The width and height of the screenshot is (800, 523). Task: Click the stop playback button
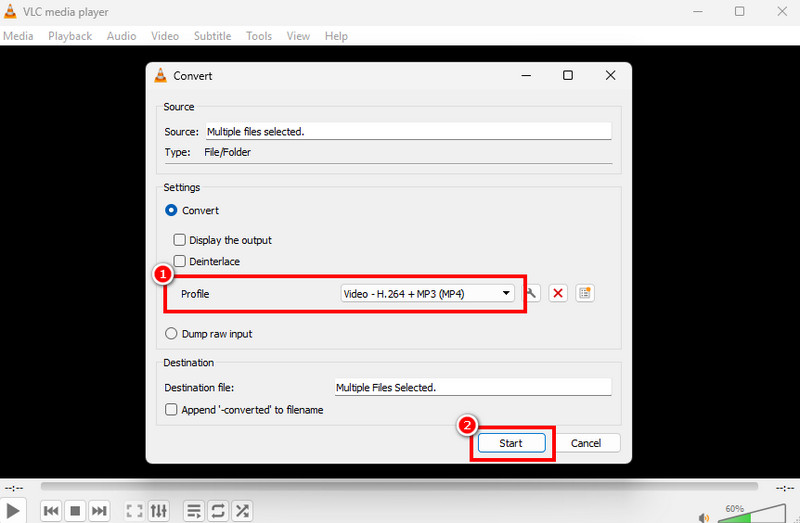pyautogui.click(x=75, y=511)
